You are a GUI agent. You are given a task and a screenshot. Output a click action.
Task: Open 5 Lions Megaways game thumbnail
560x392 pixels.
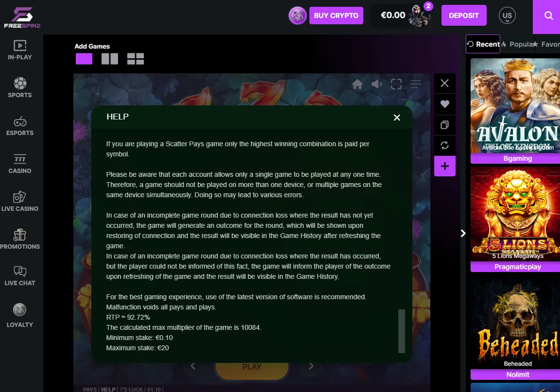[x=515, y=214]
